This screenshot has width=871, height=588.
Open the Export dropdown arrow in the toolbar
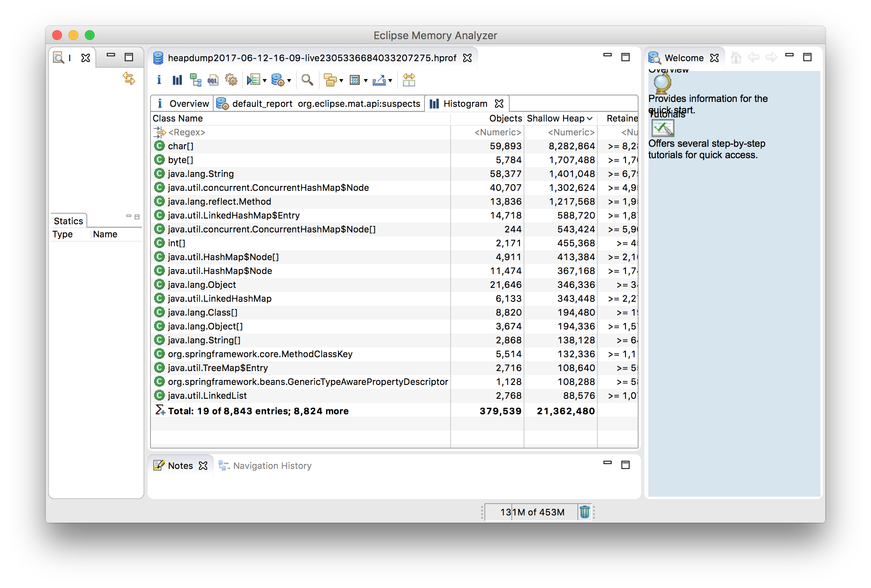point(390,81)
